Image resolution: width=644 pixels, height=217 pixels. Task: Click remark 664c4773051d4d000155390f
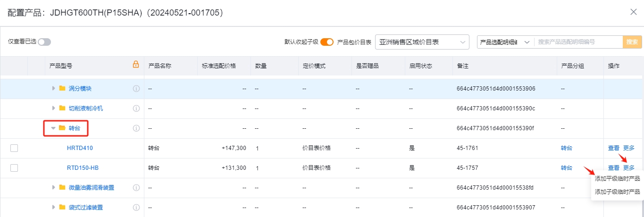[495, 128]
